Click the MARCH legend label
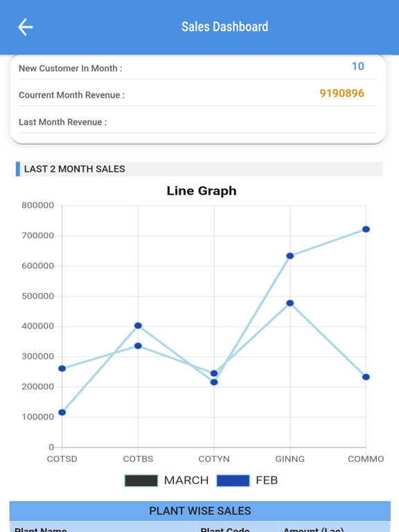The height and width of the screenshot is (532, 399). pos(186,481)
